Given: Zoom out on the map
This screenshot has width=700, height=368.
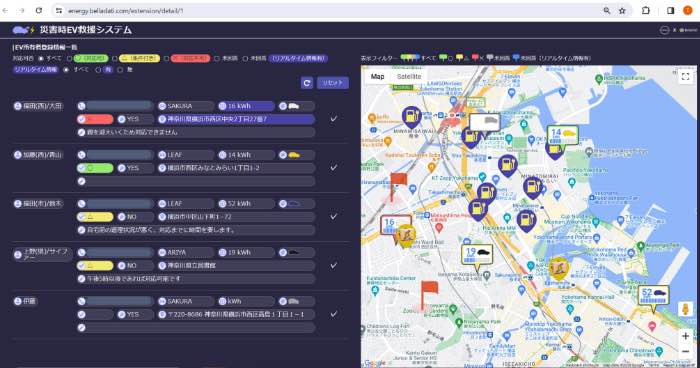Looking at the screenshot, I should (685, 352).
